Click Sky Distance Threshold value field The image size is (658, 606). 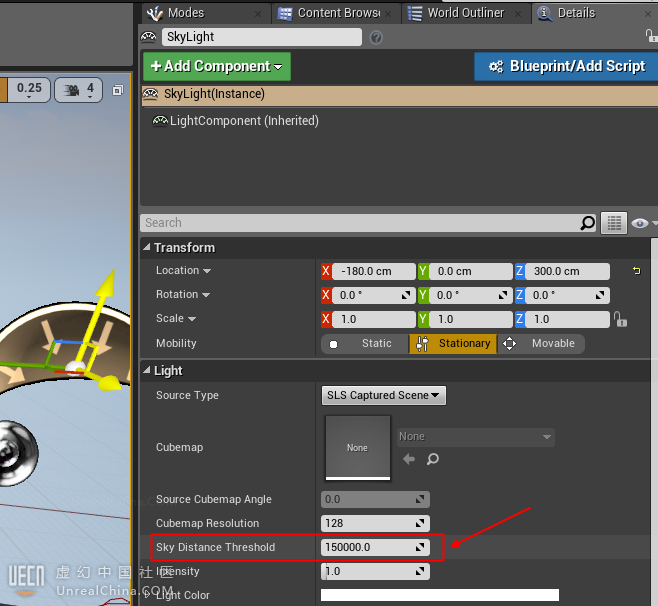point(375,547)
